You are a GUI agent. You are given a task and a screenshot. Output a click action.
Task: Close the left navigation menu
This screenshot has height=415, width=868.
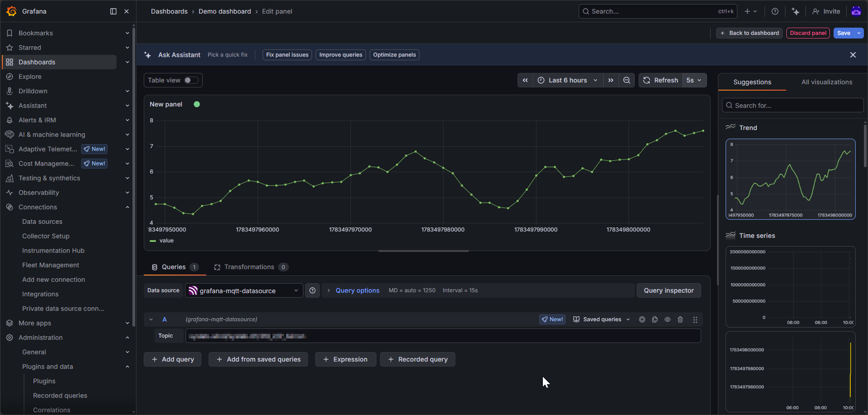click(x=127, y=11)
